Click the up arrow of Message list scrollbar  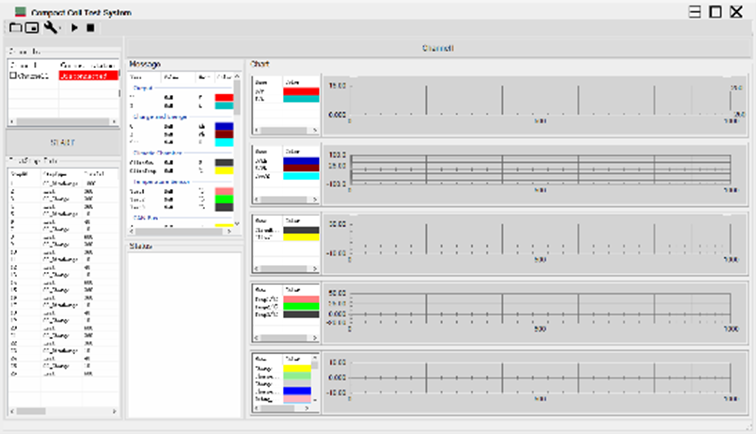point(238,76)
